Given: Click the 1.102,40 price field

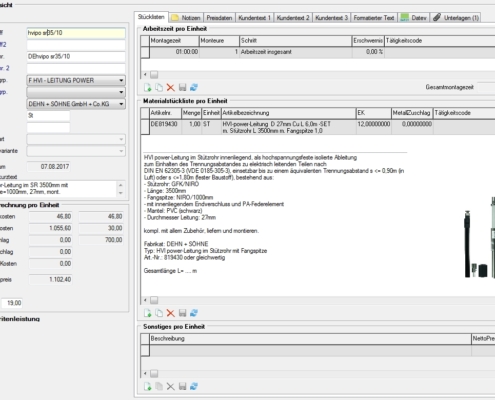Looking at the screenshot, I should pos(51,279).
